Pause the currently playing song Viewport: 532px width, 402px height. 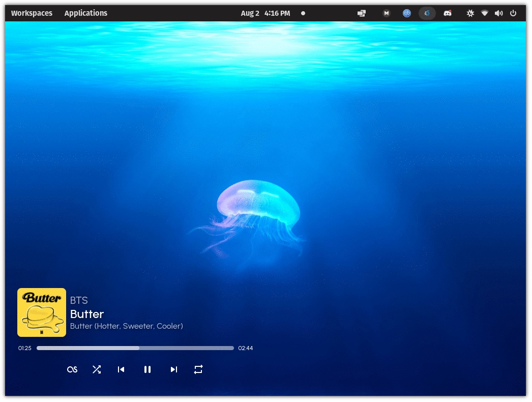[x=147, y=369]
